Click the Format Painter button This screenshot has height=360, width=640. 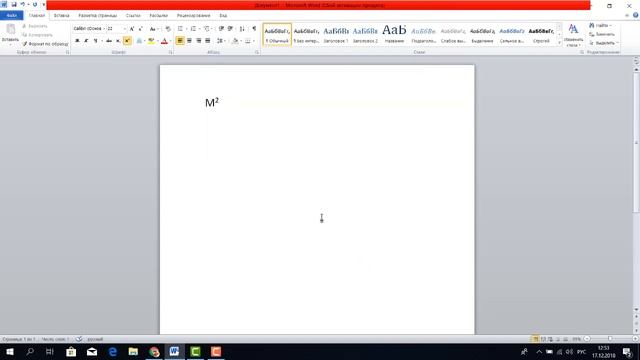coord(45,44)
